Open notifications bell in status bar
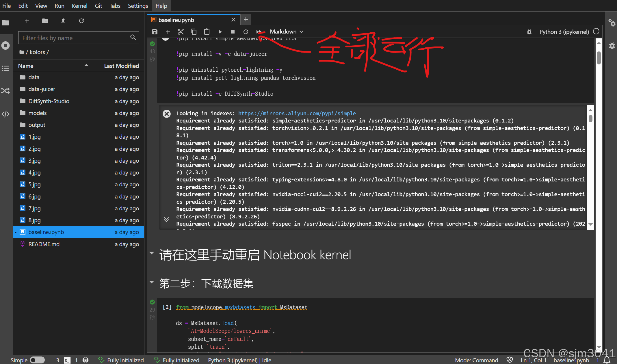The height and width of the screenshot is (364, 617). coord(607,360)
